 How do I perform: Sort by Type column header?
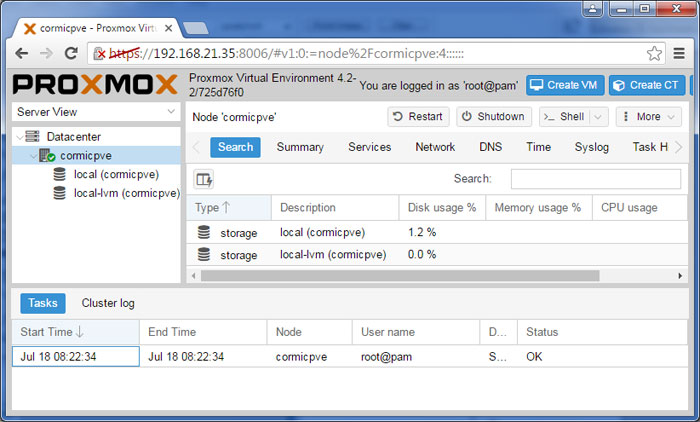[x=229, y=208]
